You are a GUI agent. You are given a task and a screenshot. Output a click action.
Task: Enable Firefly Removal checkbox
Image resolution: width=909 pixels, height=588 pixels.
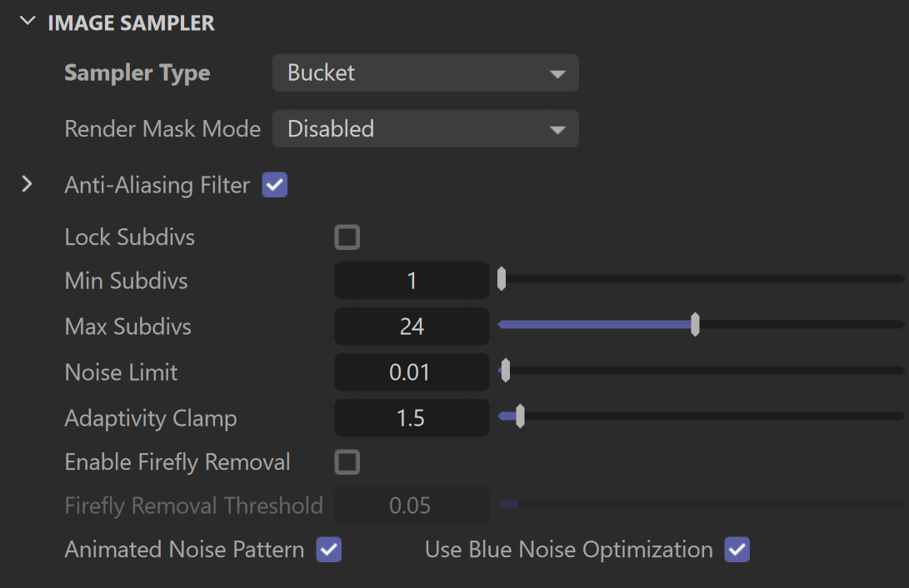pyautogui.click(x=347, y=462)
